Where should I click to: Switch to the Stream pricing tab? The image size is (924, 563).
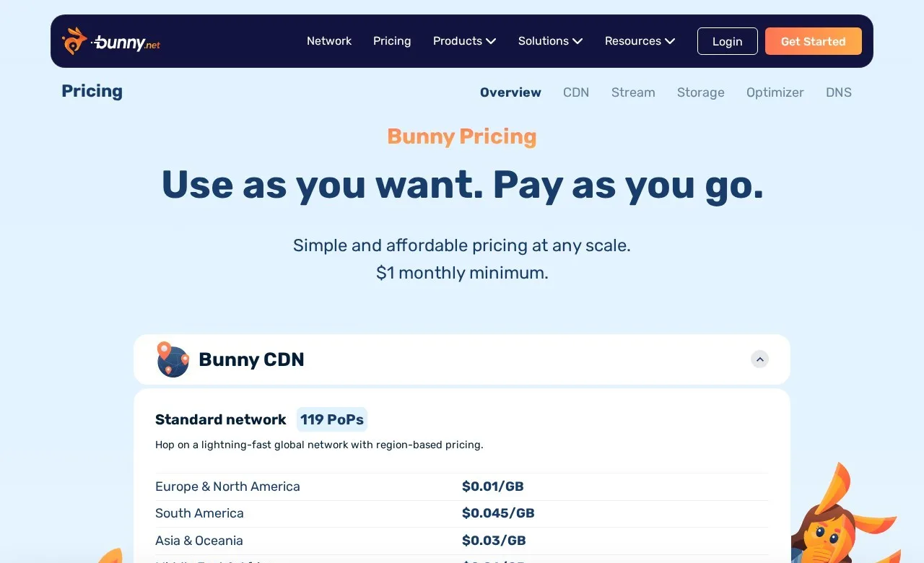pyautogui.click(x=633, y=92)
